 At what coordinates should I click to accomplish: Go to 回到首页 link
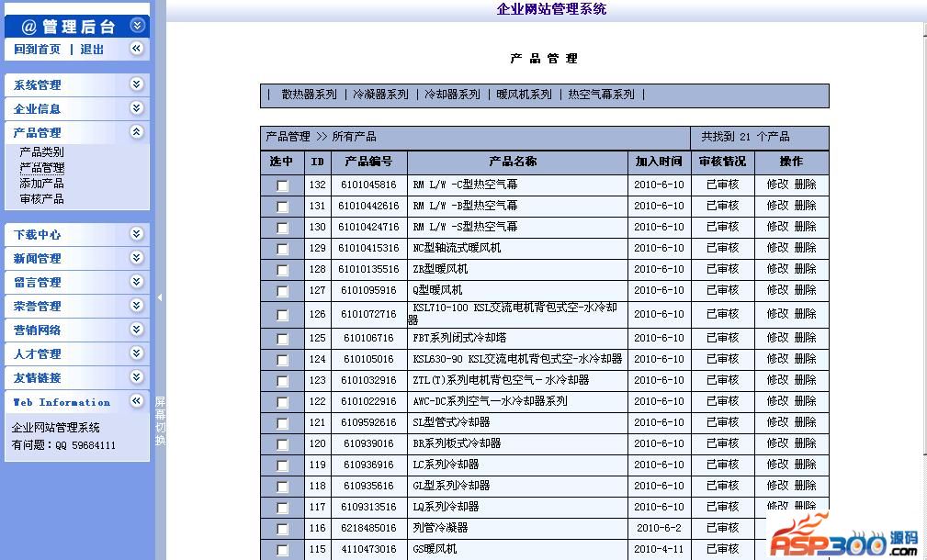tap(38, 49)
